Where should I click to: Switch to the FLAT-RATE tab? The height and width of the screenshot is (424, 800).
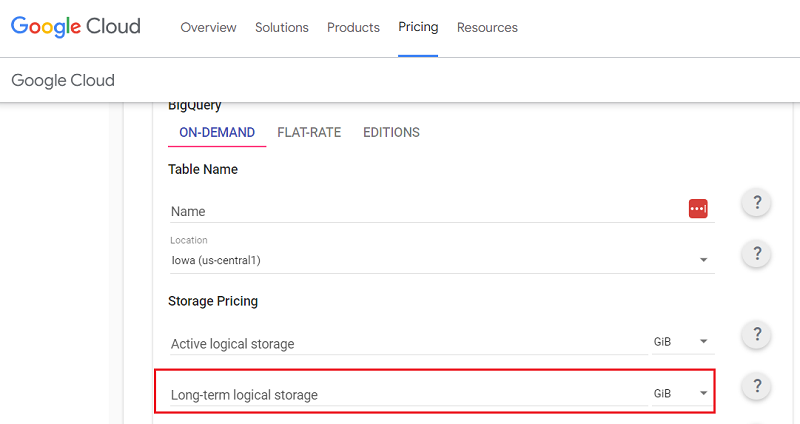pyautogui.click(x=309, y=133)
